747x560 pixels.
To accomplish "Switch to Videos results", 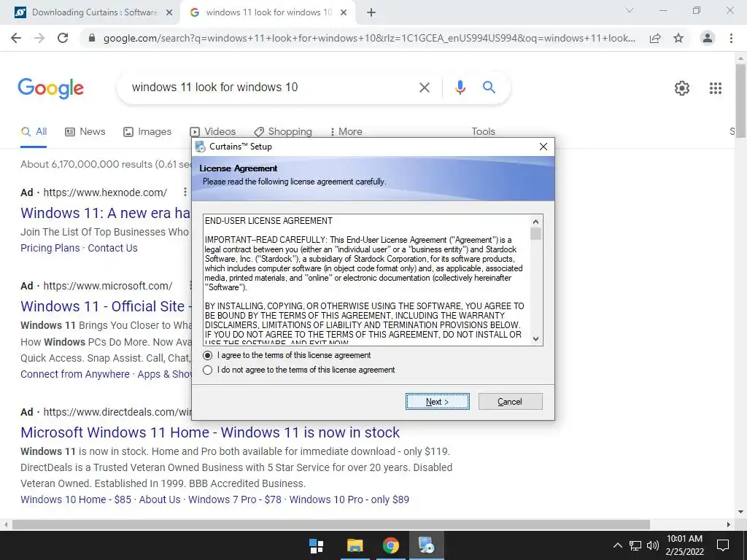I will point(212,132).
